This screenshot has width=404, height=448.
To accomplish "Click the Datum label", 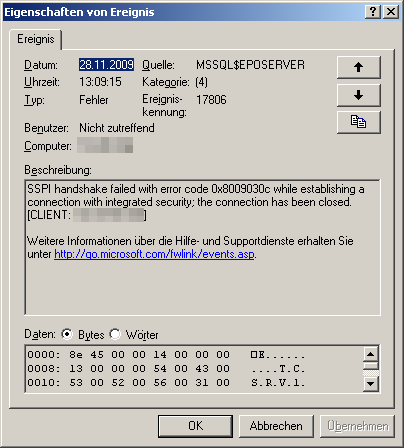I will [x=41, y=65].
